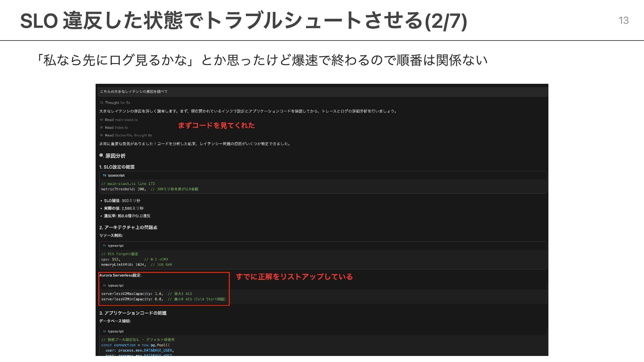This screenshot has height=362, width=644.
Task: Click bullet '実際の値: 2,580ミリ秒'
Action: (124, 208)
